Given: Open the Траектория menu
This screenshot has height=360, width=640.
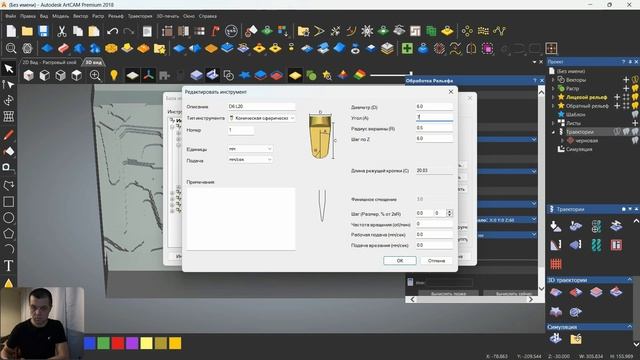Looking at the screenshot, I should 140,16.
